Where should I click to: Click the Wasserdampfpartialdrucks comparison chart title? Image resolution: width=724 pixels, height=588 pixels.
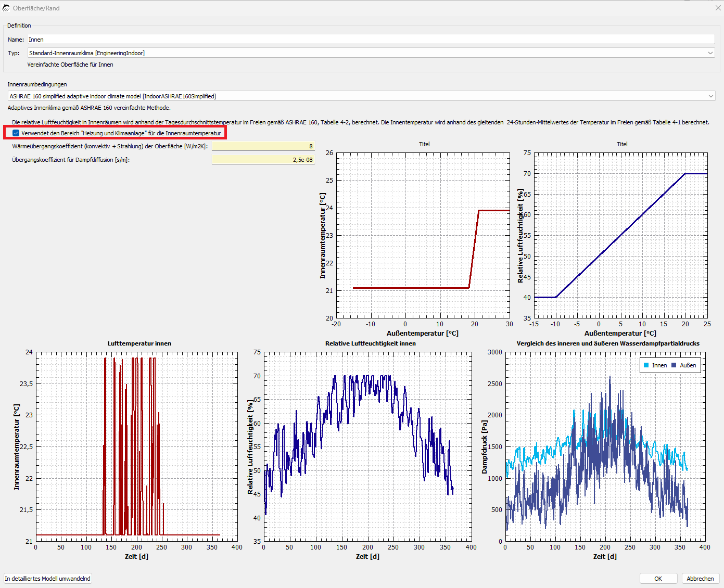pos(608,343)
